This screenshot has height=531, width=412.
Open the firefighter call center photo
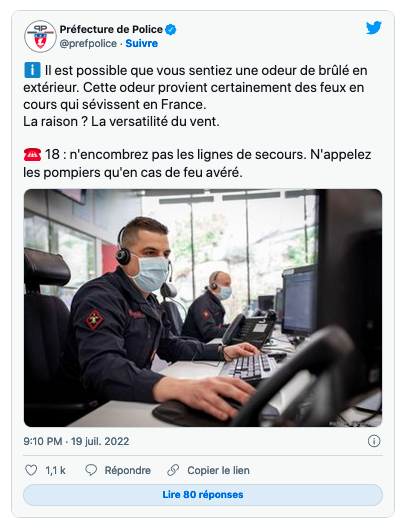(203, 308)
